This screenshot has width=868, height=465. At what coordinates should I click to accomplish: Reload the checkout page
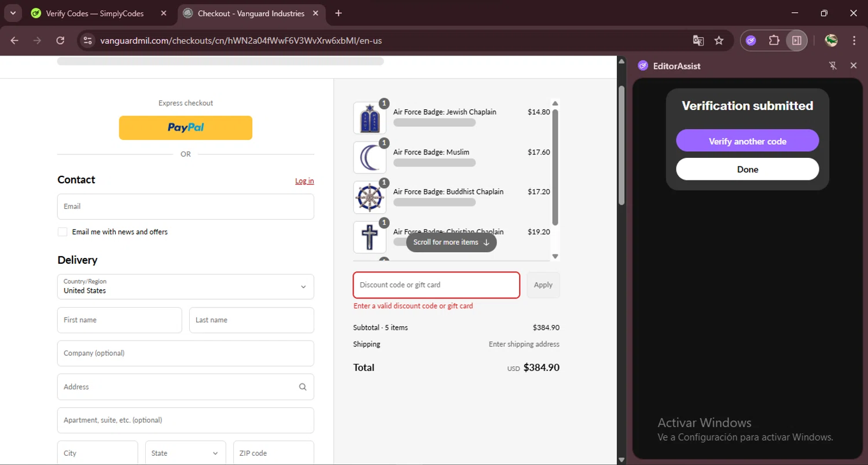click(x=60, y=40)
